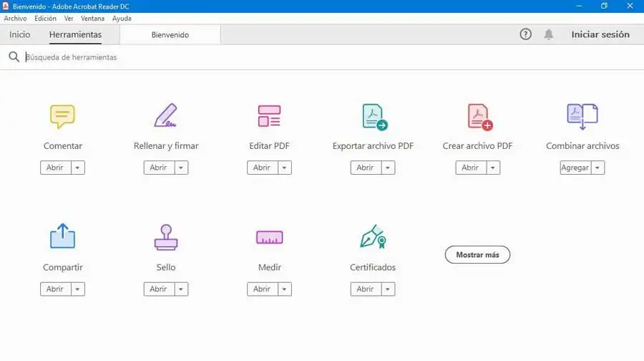Click the Mostrar más button

click(477, 255)
